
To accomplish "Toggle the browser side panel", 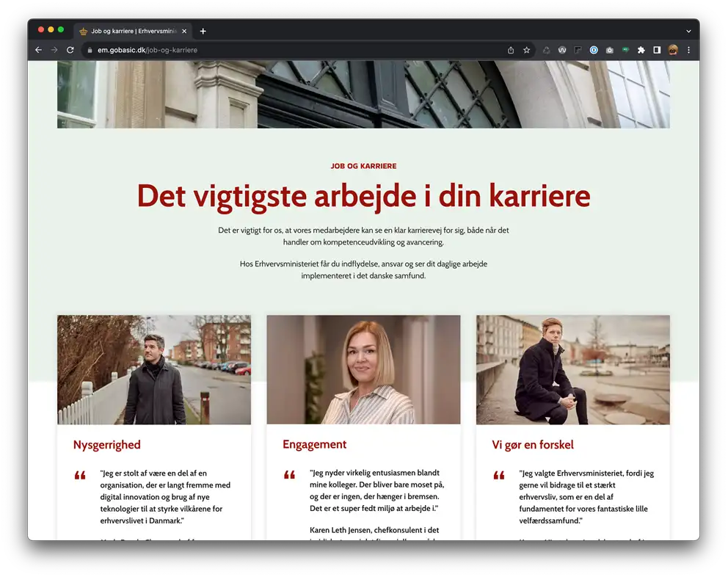I will point(657,50).
